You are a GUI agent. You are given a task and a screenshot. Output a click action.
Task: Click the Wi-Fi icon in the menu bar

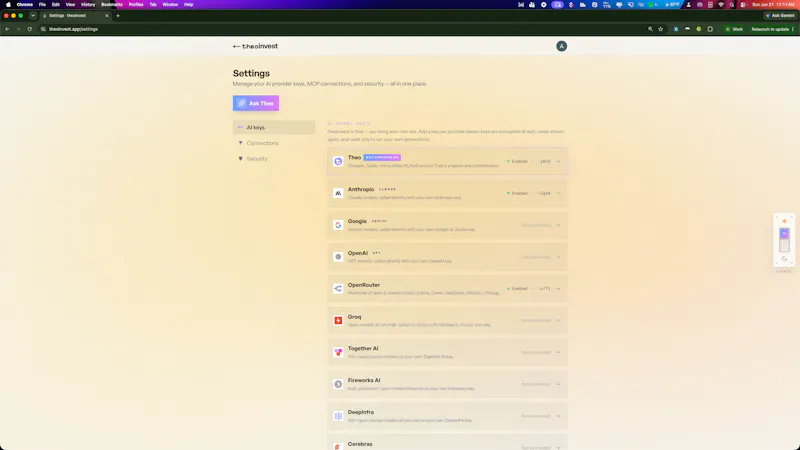[721, 5]
